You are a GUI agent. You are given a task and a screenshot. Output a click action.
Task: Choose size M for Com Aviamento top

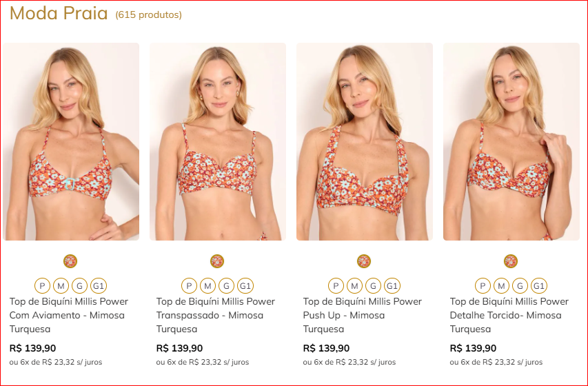61,285
